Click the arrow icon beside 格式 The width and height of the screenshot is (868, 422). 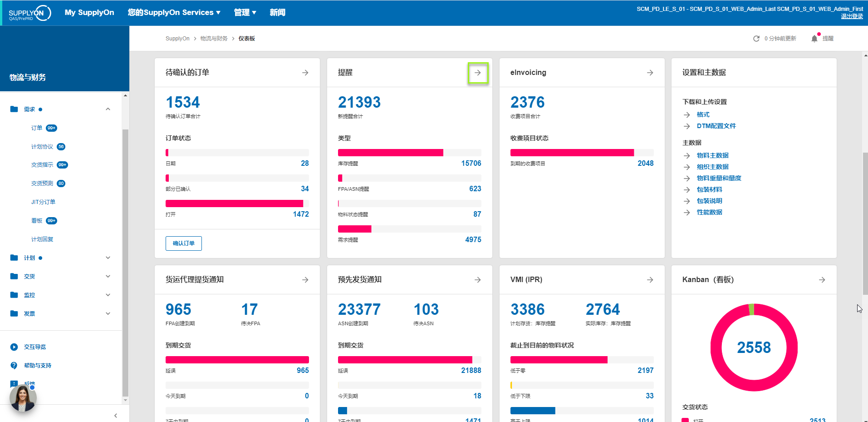coord(687,115)
